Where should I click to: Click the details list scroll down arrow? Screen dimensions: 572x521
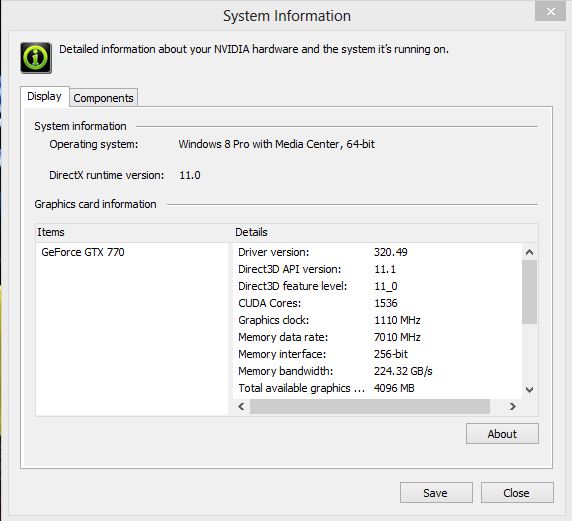530,389
